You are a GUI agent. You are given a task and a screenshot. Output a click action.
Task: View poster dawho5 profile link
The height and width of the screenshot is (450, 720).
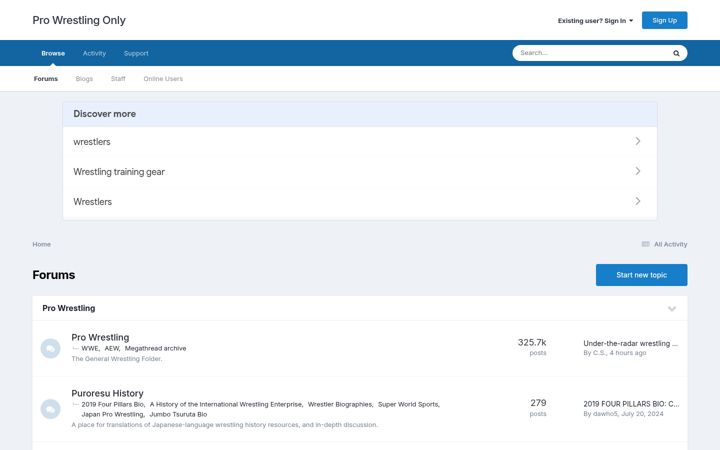(x=605, y=414)
